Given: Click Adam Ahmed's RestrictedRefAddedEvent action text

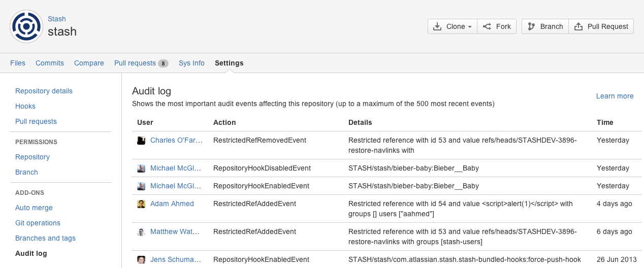Looking at the screenshot, I should click(254, 204).
